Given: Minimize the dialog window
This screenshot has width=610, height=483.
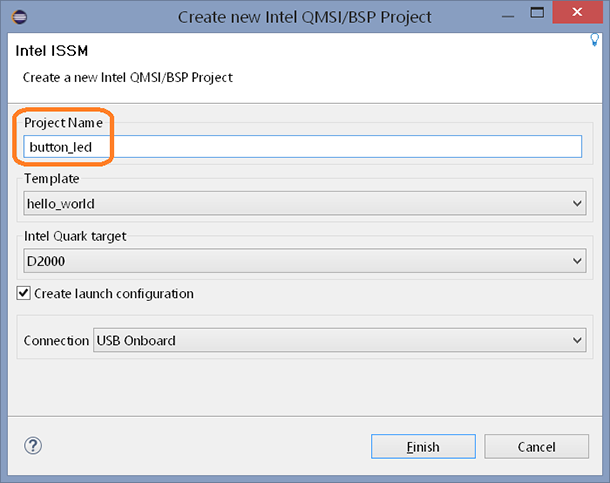Looking at the screenshot, I should (x=508, y=16).
